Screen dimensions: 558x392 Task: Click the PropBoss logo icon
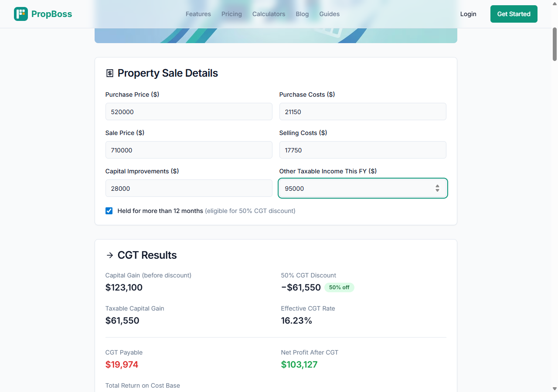click(20, 14)
